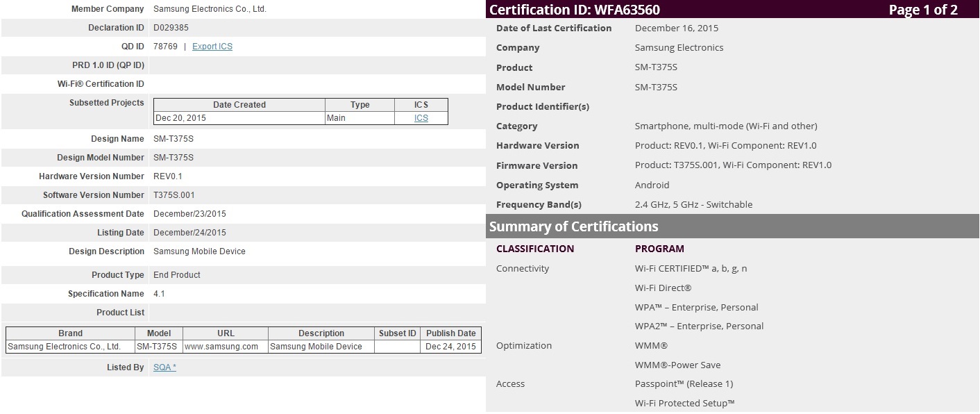The width and height of the screenshot is (980, 414).
Task: Select Specification Name value 4.1
Action: [x=159, y=294]
